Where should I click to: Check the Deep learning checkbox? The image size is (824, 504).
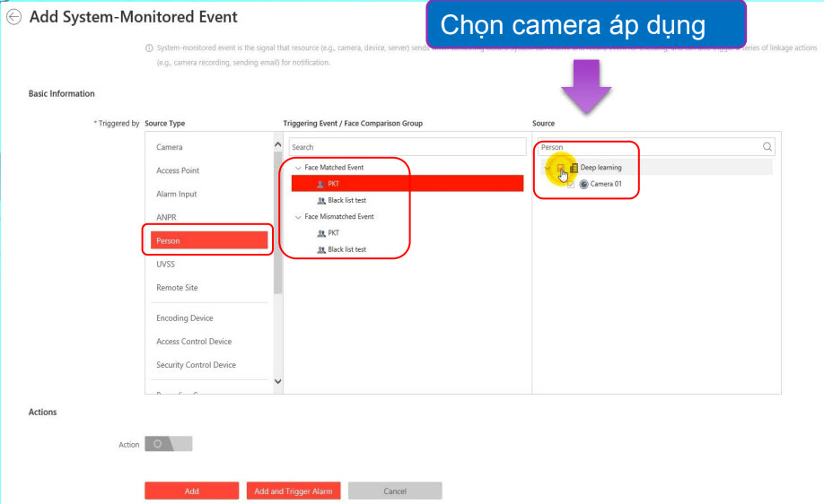click(x=561, y=168)
